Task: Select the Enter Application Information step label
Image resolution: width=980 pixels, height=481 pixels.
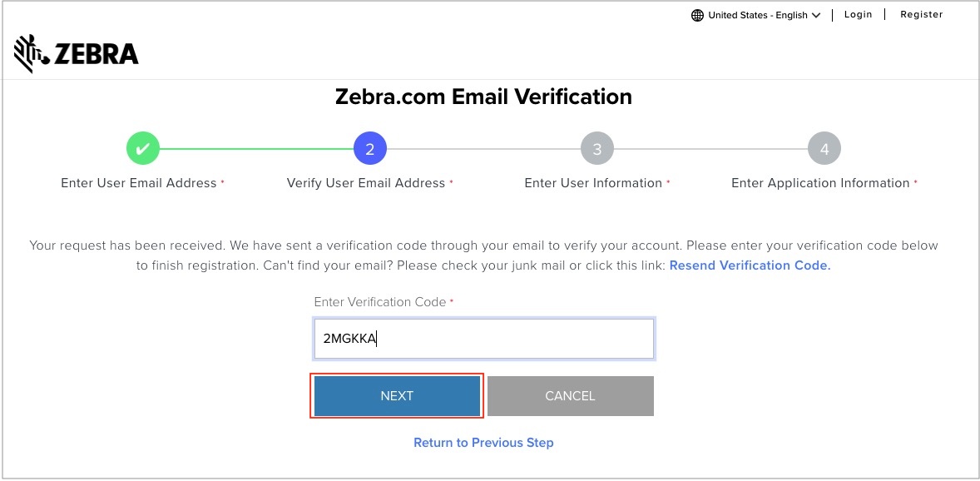Action: point(820,183)
